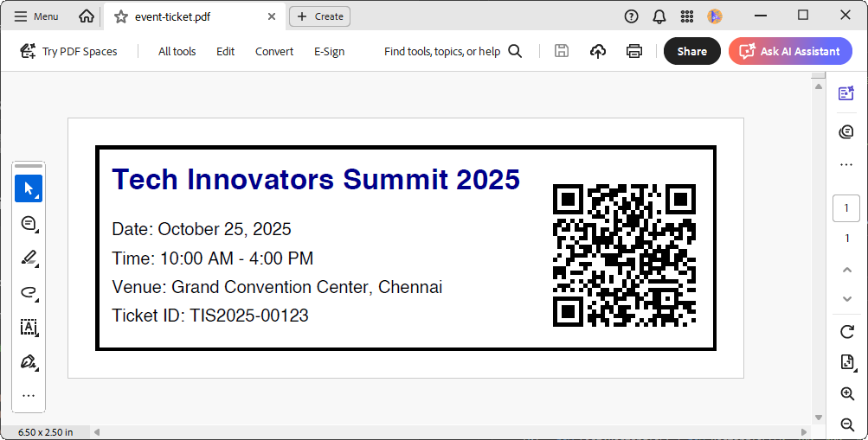The height and width of the screenshot is (440, 868).
Task: Click the Venue: Grand Convention Center line
Action: click(277, 287)
